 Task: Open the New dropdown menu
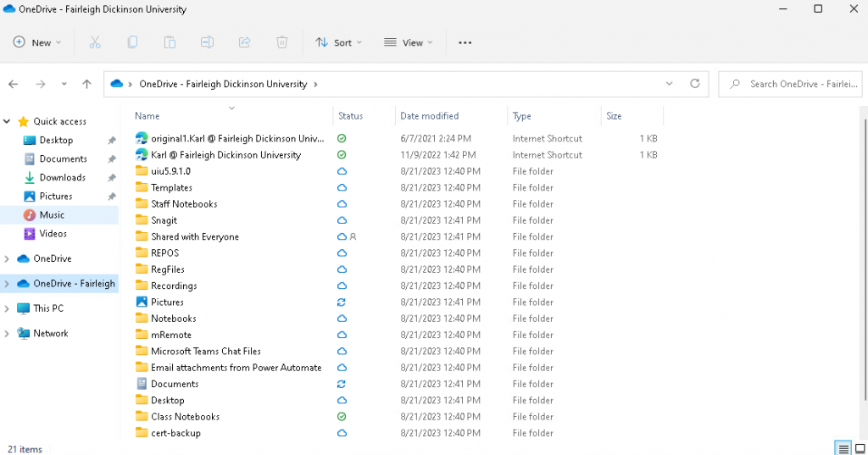[x=37, y=42]
